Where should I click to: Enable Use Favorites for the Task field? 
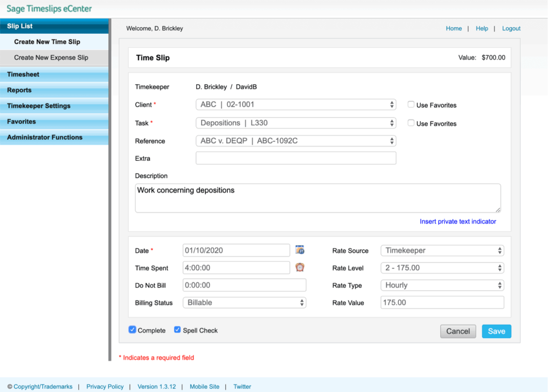[x=411, y=123]
